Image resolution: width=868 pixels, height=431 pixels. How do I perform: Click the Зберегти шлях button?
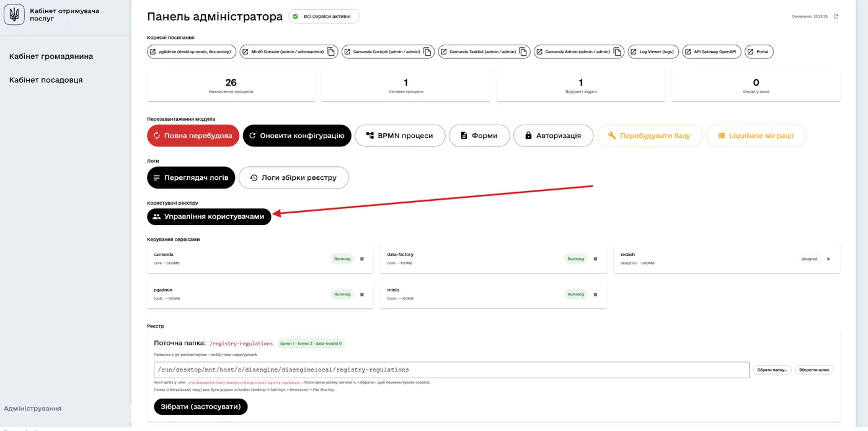(814, 370)
